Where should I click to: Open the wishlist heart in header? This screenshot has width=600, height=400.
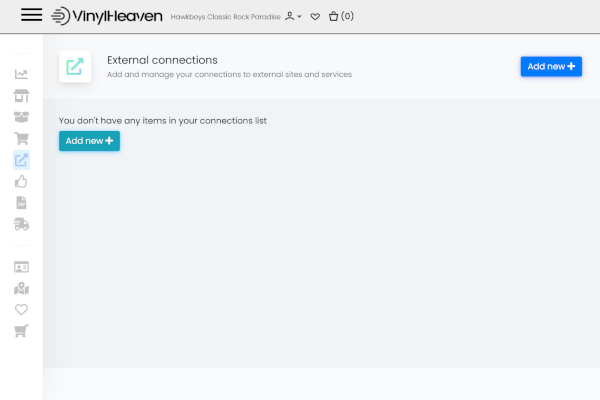[315, 16]
